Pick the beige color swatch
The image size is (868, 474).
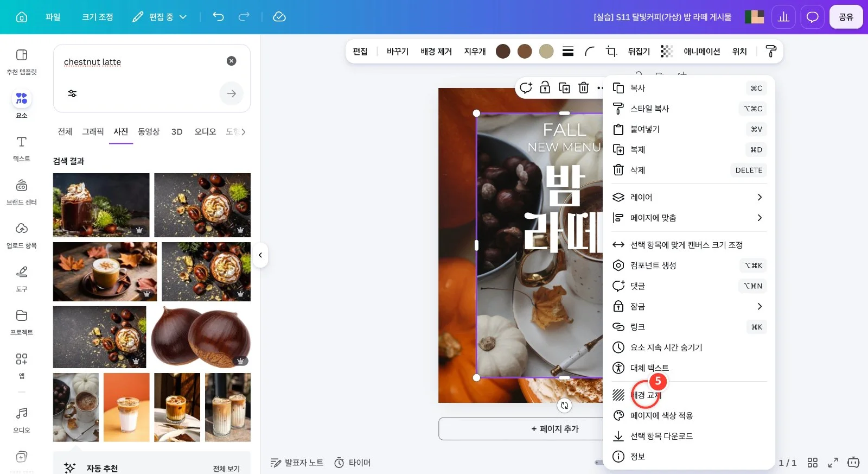(x=546, y=51)
